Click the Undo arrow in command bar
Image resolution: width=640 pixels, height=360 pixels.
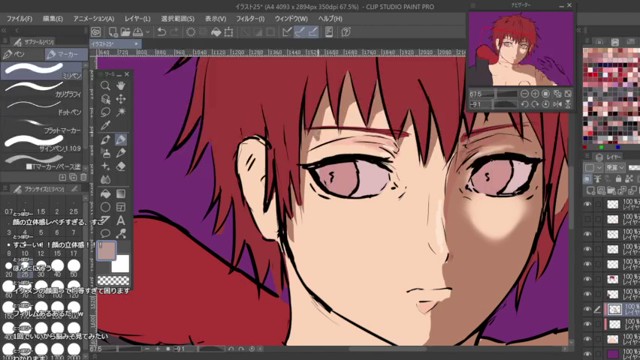(162, 32)
